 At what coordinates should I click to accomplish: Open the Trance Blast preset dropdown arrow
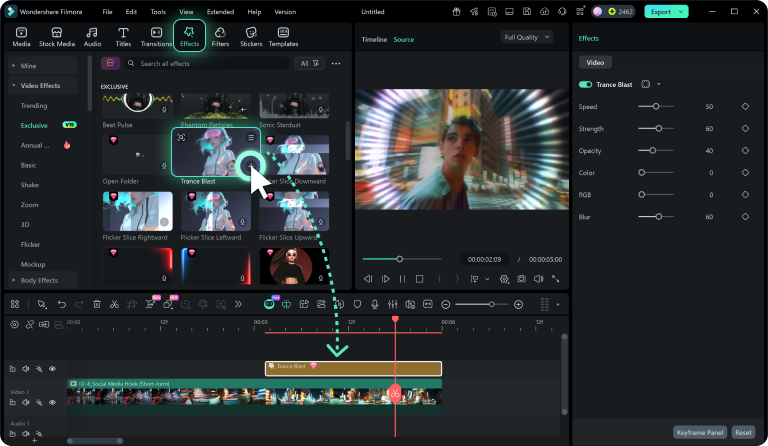(659, 85)
